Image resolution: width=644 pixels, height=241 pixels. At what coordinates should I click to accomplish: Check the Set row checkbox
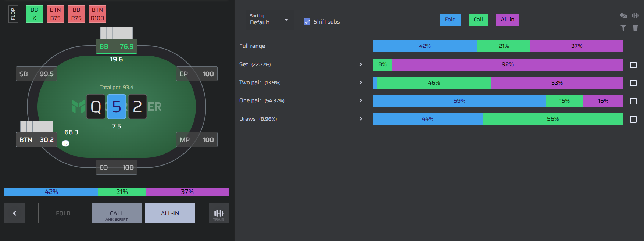click(x=633, y=65)
